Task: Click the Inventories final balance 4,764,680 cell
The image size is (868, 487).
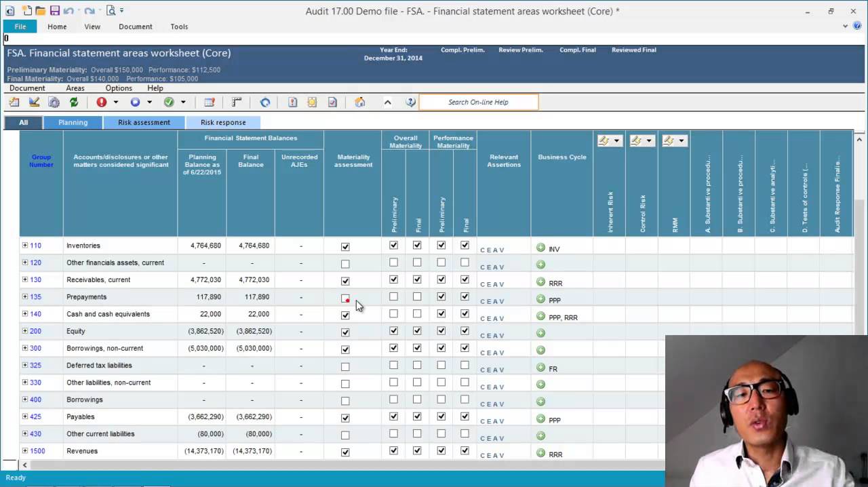Action: coord(251,246)
